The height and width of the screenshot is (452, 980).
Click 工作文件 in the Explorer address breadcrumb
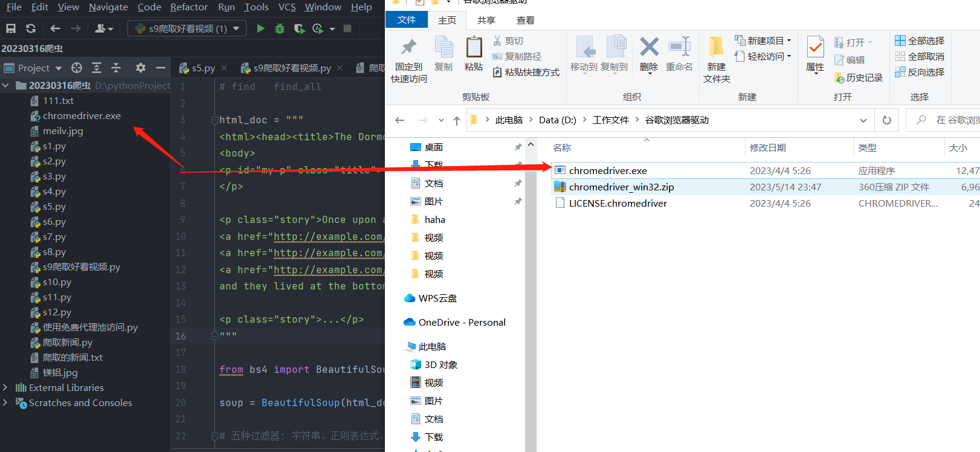pyautogui.click(x=610, y=120)
